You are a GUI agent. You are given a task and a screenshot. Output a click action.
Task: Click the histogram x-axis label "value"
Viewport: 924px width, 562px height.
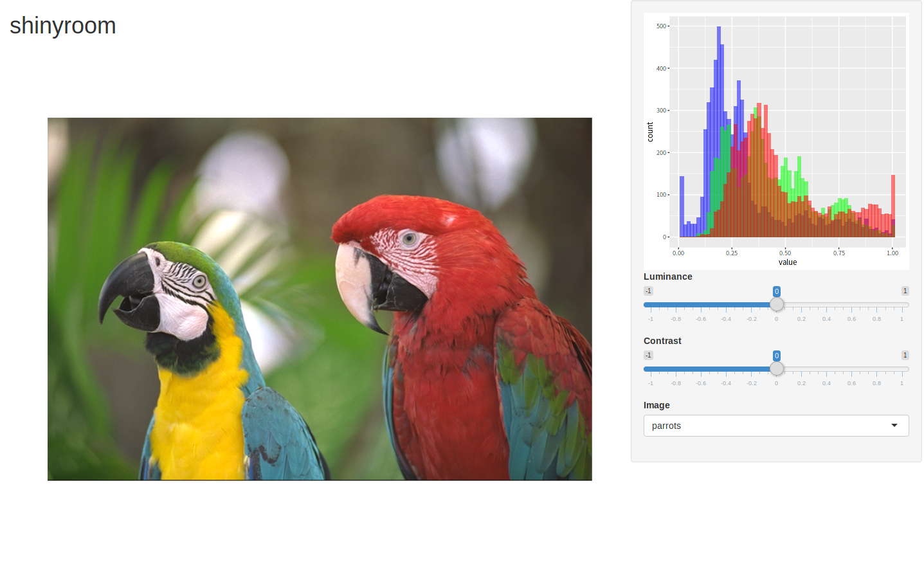tap(787, 262)
